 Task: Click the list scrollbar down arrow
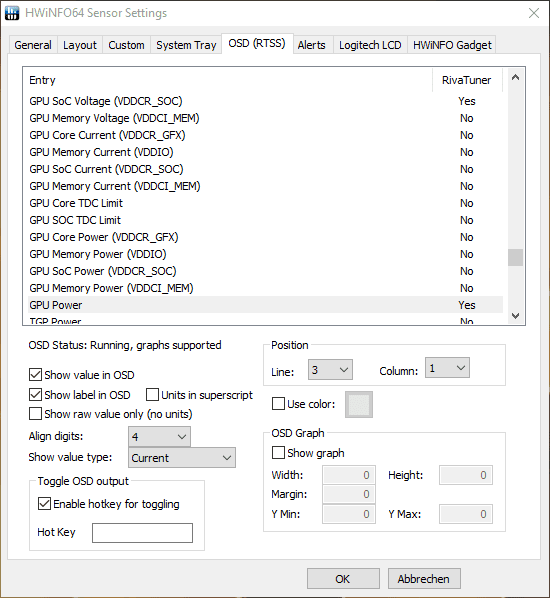515,316
